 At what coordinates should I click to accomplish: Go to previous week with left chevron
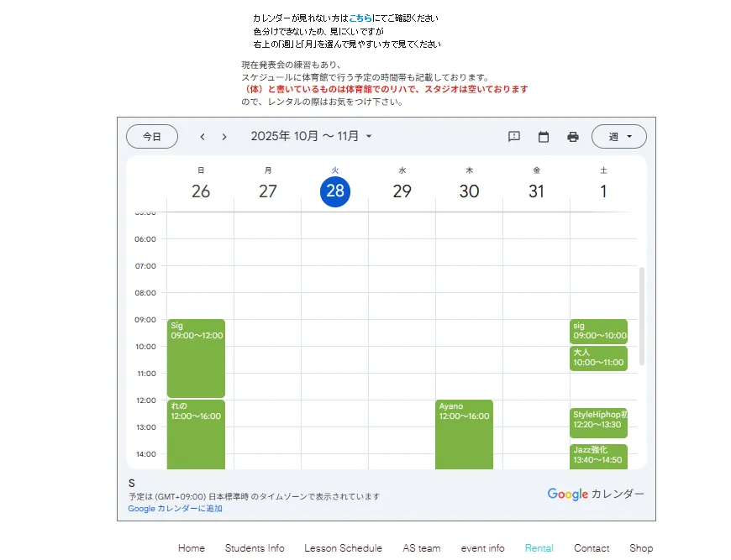tap(202, 137)
